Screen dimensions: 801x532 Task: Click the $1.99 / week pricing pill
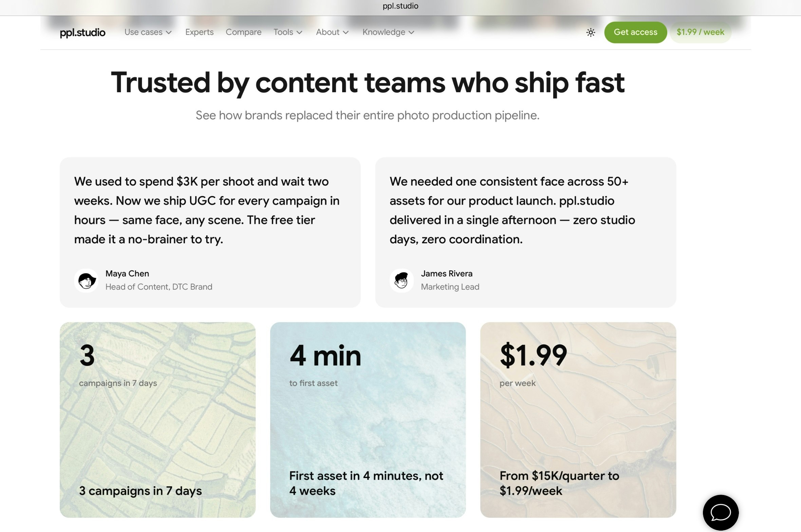(701, 32)
